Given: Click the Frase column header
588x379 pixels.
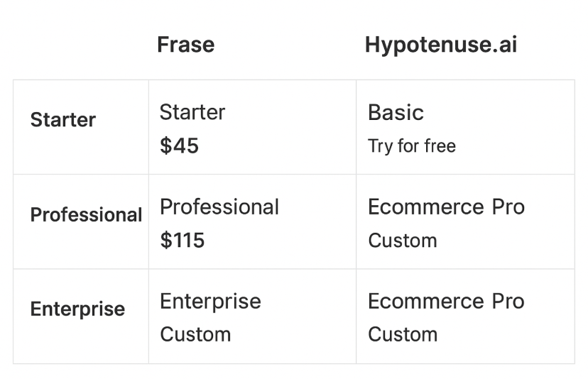Looking at the screenshot, I should (185, 45).
